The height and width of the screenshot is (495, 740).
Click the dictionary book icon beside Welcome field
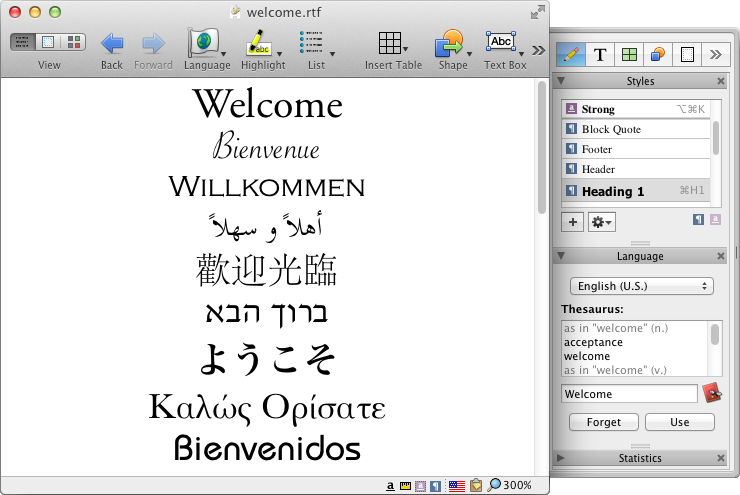pos(712,394)
